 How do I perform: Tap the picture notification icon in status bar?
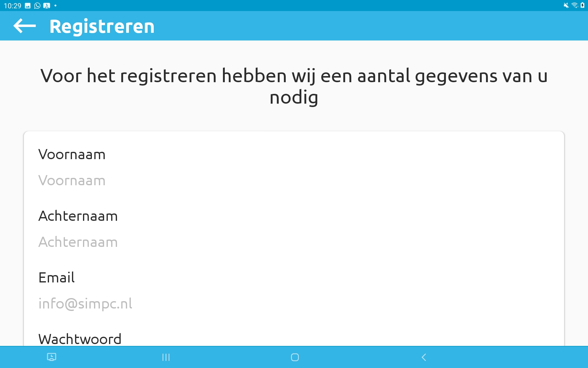pyautogui.click(x=28, y=6)
